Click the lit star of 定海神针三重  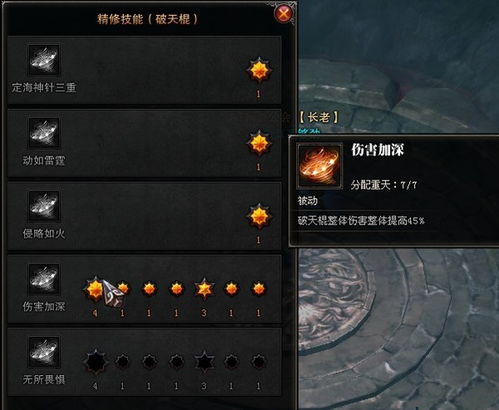259,70
